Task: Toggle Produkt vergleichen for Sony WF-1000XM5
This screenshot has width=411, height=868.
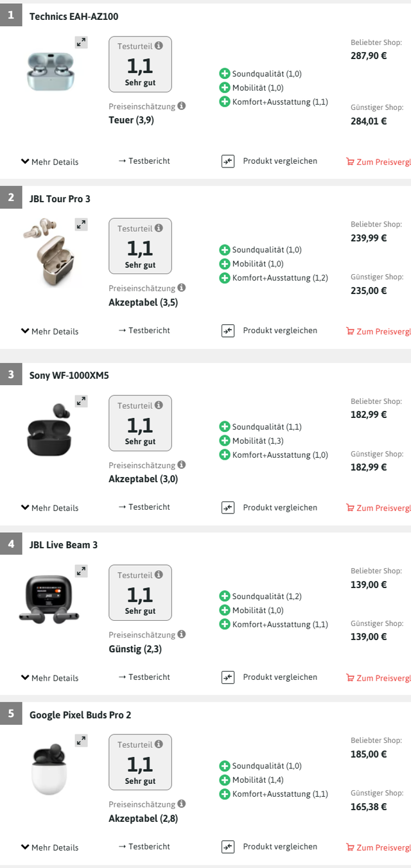Action: (x=228, y=507)
